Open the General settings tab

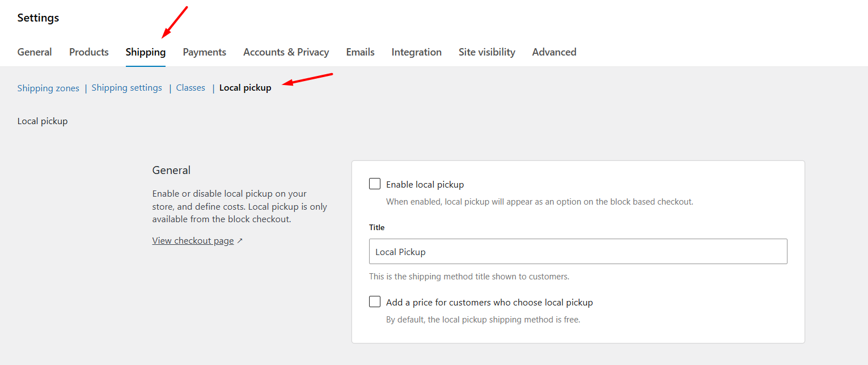click(35, 52)
